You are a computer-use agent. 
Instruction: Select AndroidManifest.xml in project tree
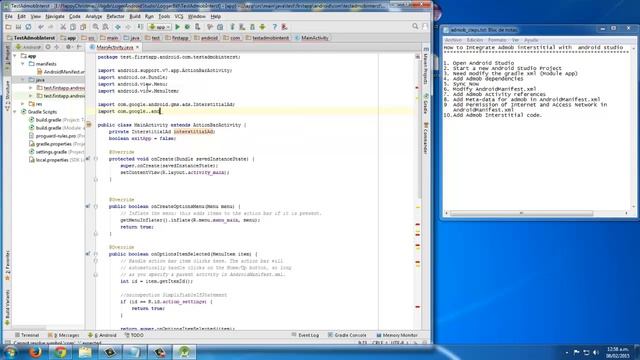coord(60,72)
